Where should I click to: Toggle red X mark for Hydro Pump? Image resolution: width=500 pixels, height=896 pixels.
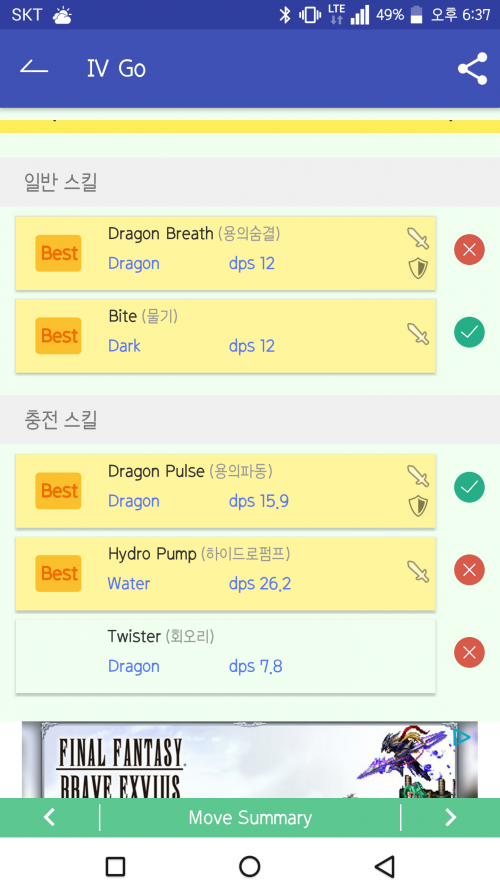tap(469, 570)
